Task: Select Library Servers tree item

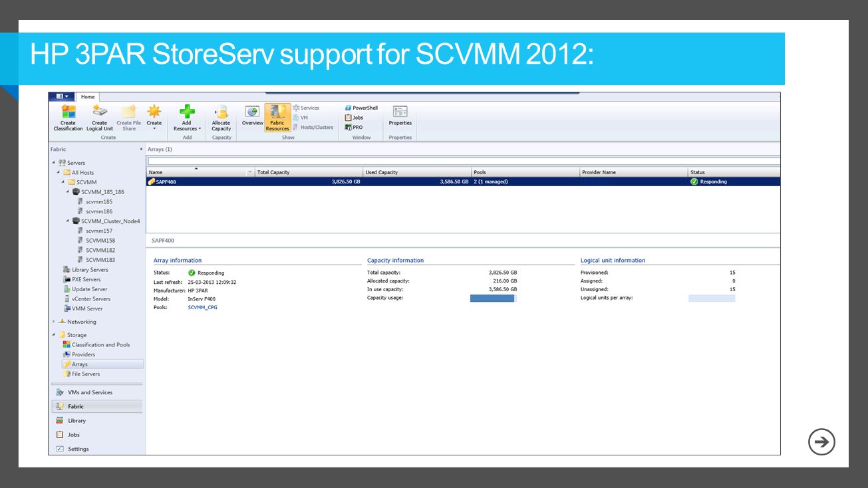Action: [85, 270]
